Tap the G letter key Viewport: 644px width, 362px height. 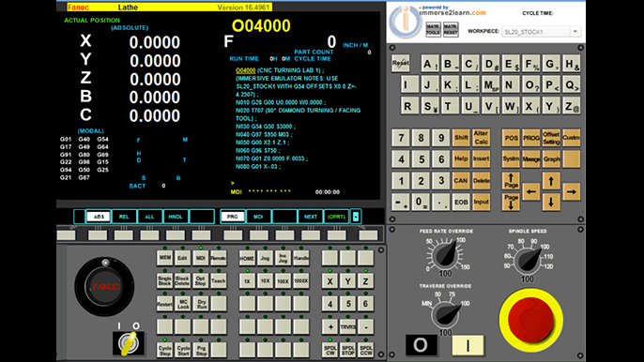(x=551, y=64)
